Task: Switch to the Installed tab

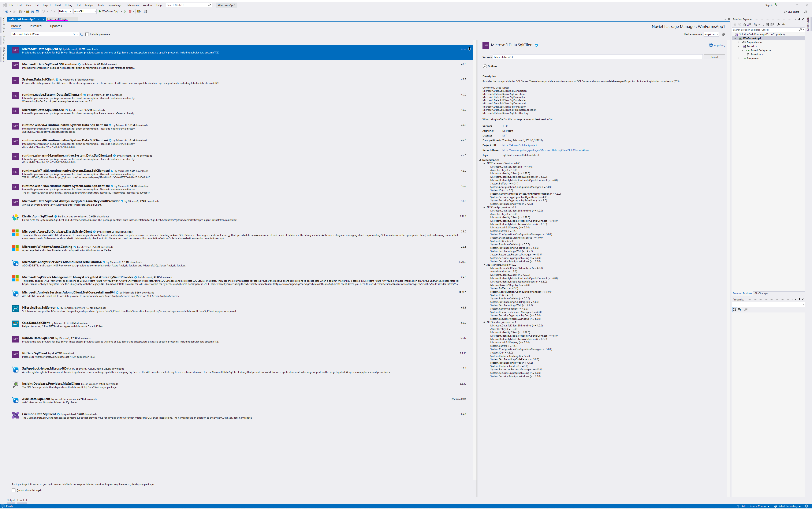Action: [x=36, y=26]
